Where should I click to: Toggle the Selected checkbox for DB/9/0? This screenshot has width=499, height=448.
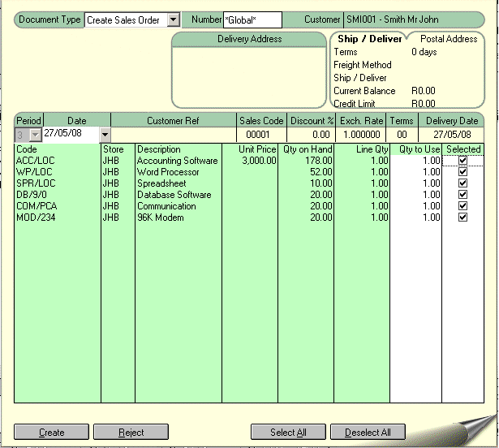462,195
